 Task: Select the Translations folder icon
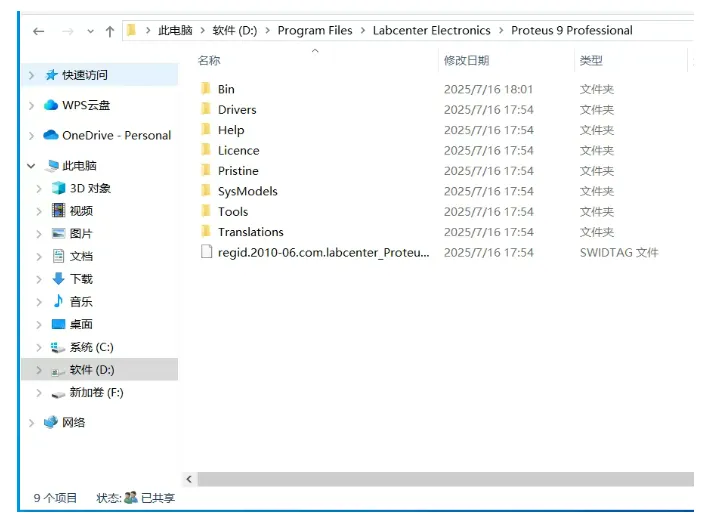pos(206,231)
